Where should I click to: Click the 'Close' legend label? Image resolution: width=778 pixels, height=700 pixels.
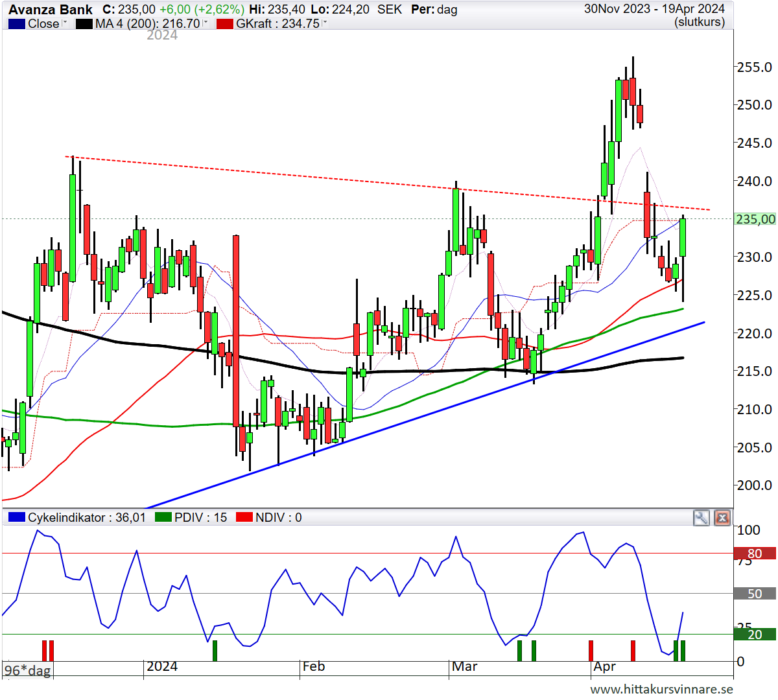click(43, 23)
